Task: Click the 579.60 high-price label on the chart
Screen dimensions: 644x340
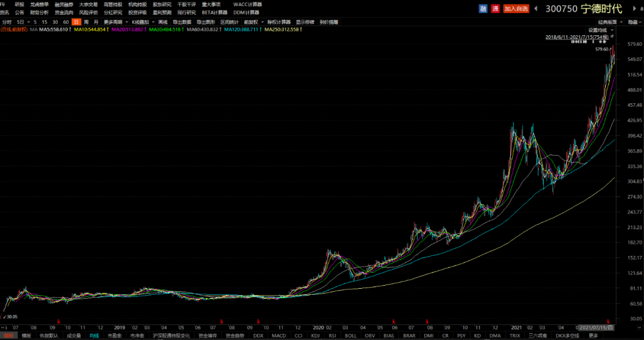Action: click(x=602, y=50)
